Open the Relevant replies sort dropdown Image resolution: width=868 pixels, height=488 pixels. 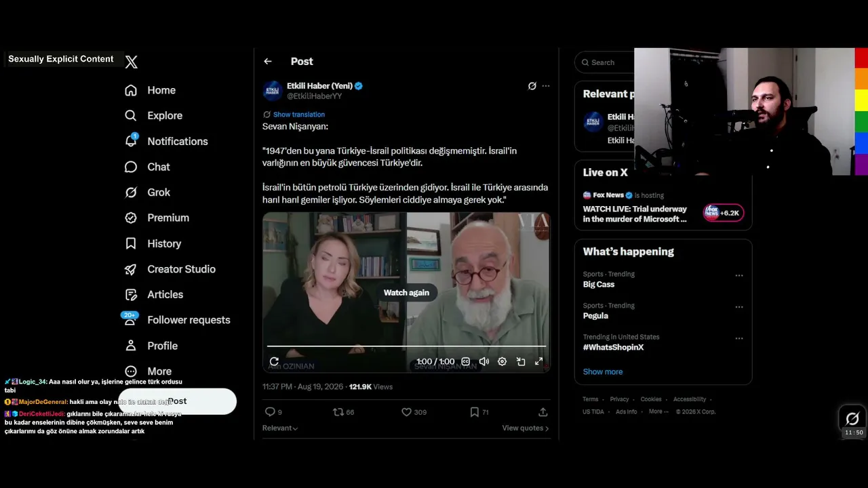280,428
